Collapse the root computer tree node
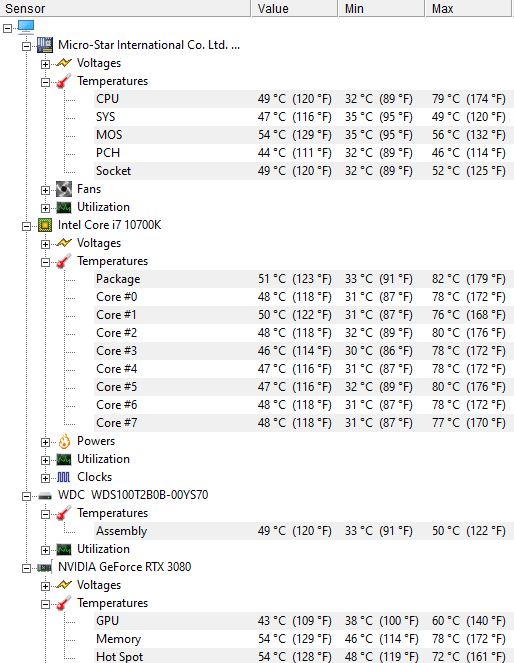The width and height of the screenshot is (514, 663). (x=7, y=28)
